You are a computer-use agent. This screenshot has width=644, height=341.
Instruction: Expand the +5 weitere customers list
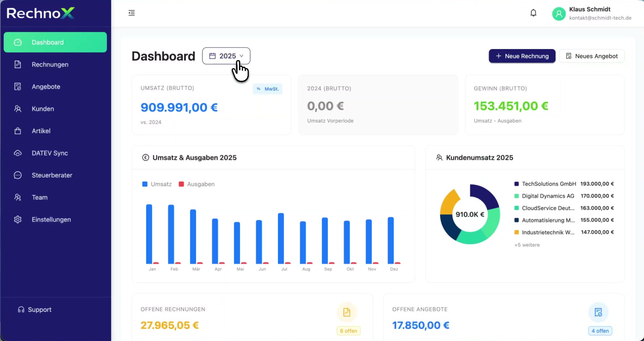coord(527,245)
